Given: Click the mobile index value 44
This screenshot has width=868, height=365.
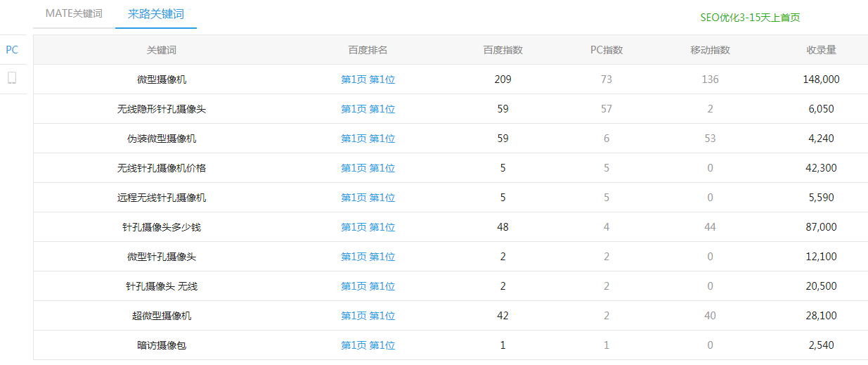Looking at the screenshot, I should (x=711, y=227).
